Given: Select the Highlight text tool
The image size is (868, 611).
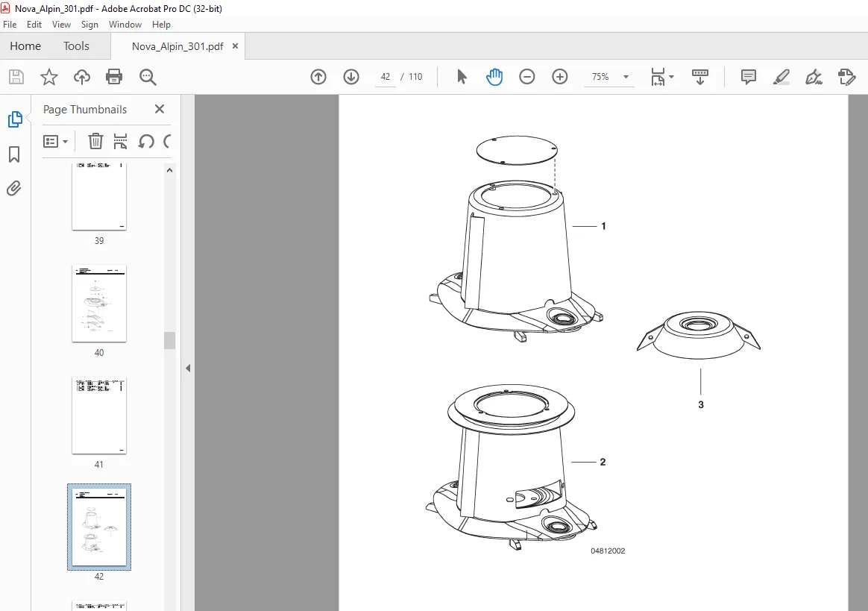Looking at the screenshot, I should (781, 77).
